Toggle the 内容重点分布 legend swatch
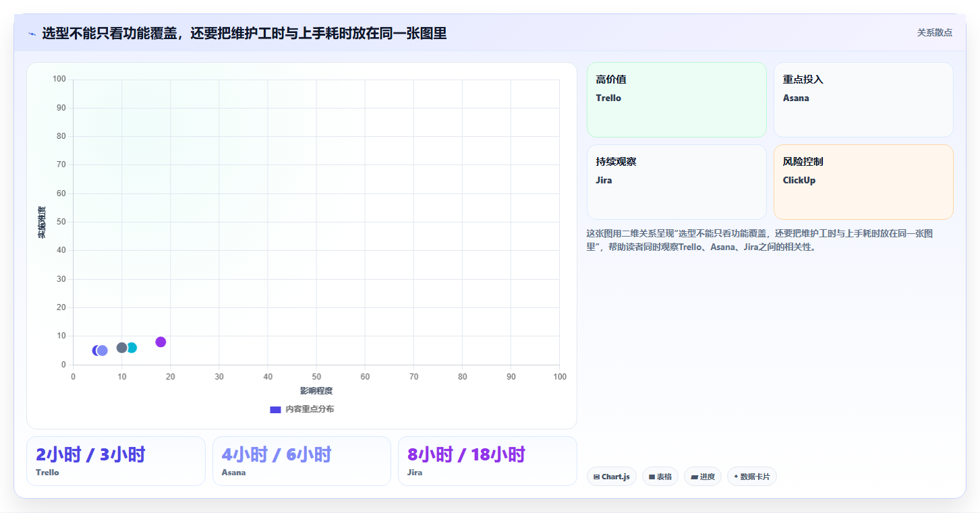 pyautogui.click(x=275, y=409)
